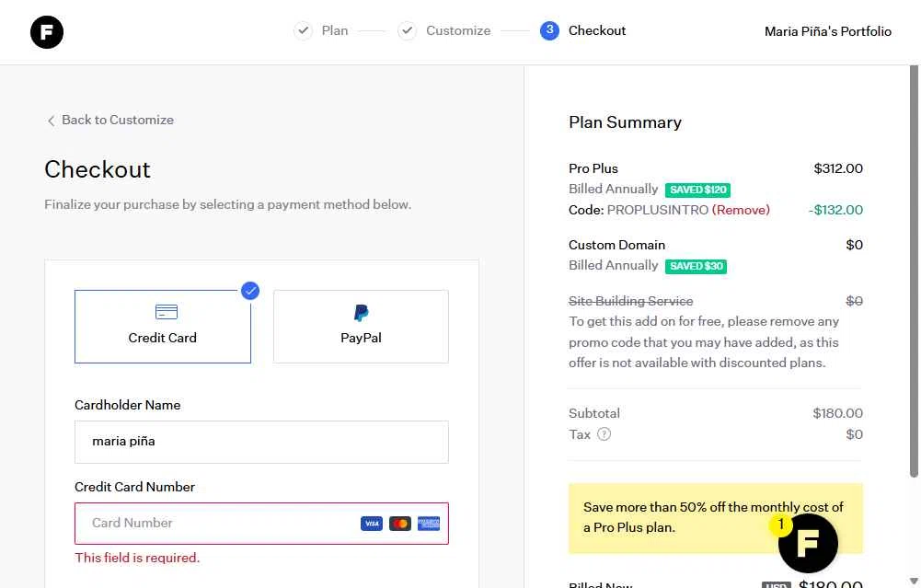The width and height of the screenshot is (921, 588).
Task: Click the Visa card logo
Action: tap(371, 524)
